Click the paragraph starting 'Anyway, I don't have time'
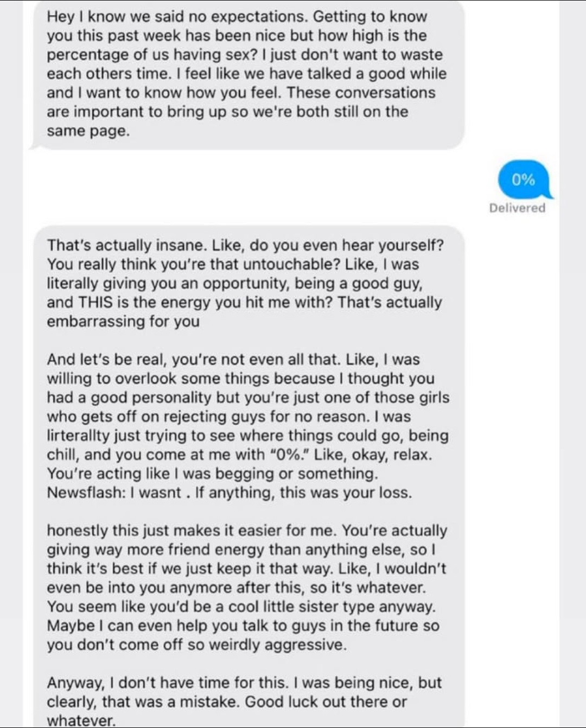Viewport: 586px width, 728px height. click(244, 701)
